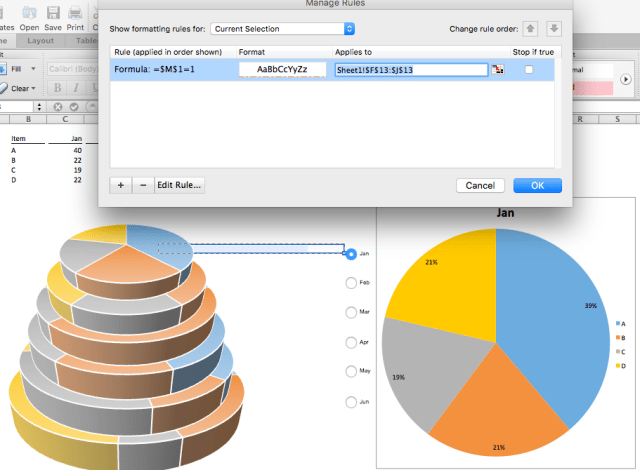Click legend entry A in the pie chart
The height and width of the screenshot is (470, 640).
tap(620, 324)
